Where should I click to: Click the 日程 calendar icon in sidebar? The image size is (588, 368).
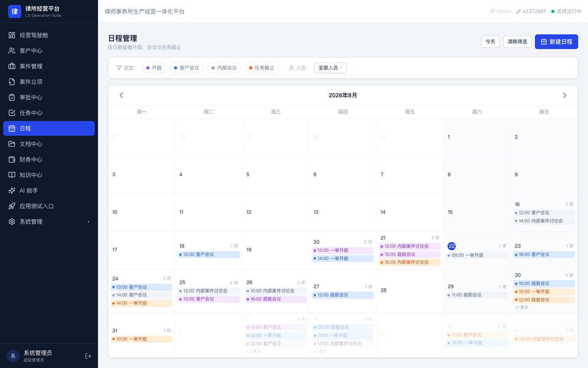pyautogui.click(x=12, y=128)
